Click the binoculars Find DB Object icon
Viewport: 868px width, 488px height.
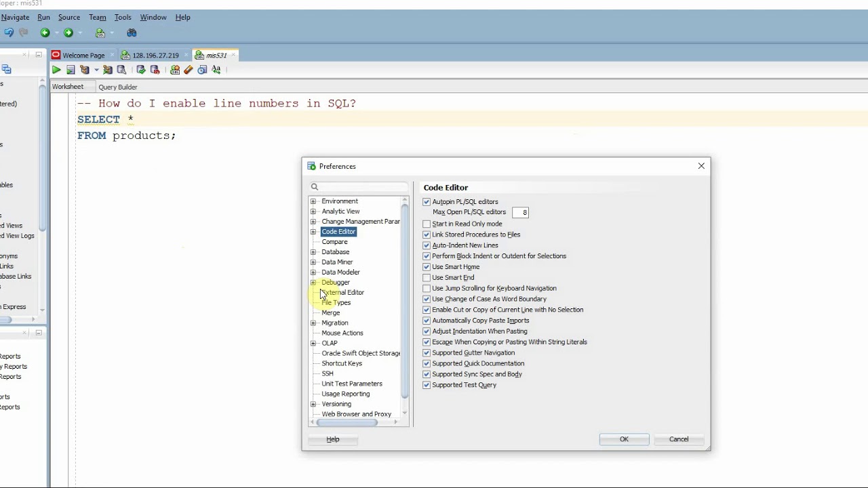(132, 33)
